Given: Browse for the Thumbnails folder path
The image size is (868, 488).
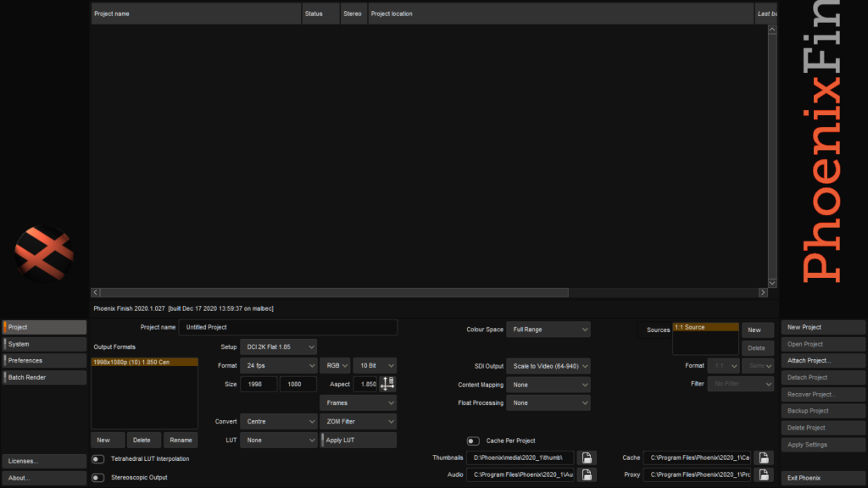Looking at the screenshot, I should coord(587,457).
